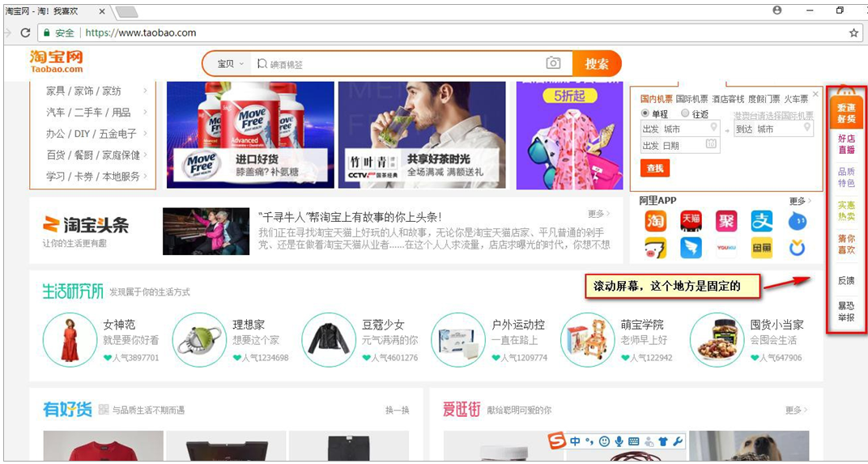This screenshot has width=868, height=464.
Task: Open the red Tmall app icon
Action: click(691, 221)
